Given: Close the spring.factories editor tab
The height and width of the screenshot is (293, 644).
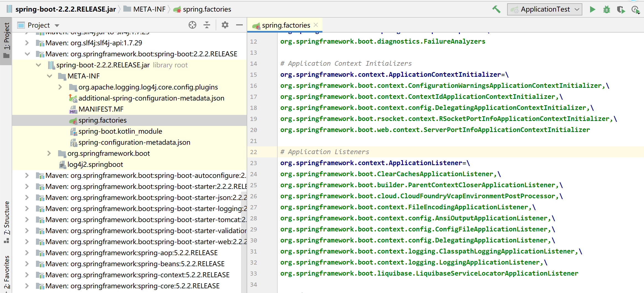Looking at the screenshot, I should 316,25.
